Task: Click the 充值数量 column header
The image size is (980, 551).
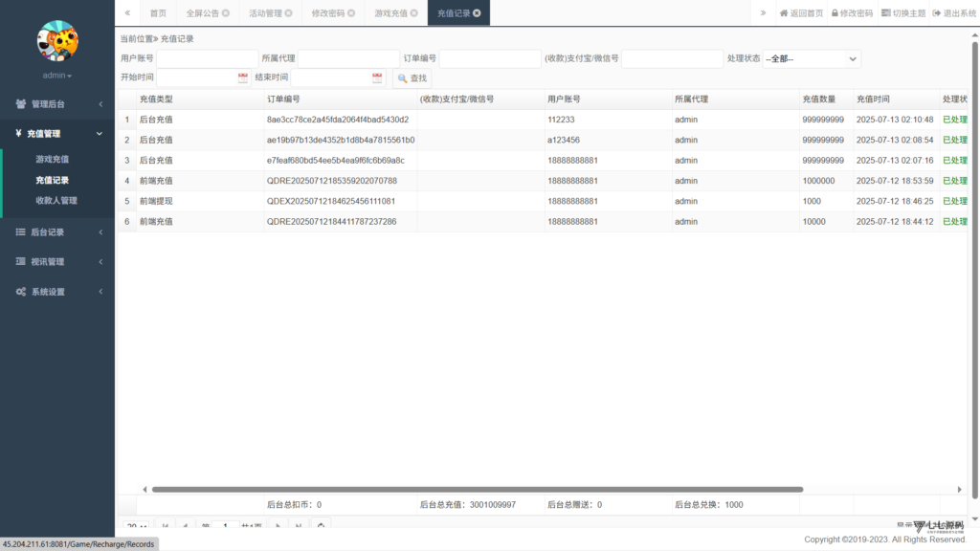Action: (x=819, y=99)
